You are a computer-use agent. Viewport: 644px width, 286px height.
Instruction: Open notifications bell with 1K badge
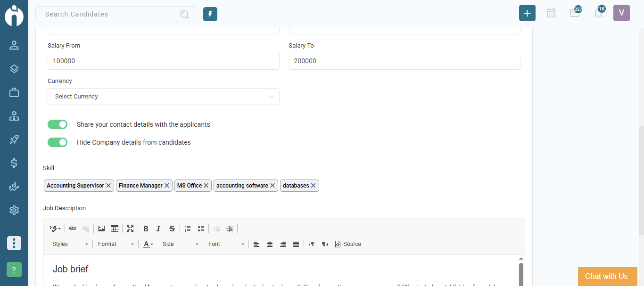coord(599,13)
